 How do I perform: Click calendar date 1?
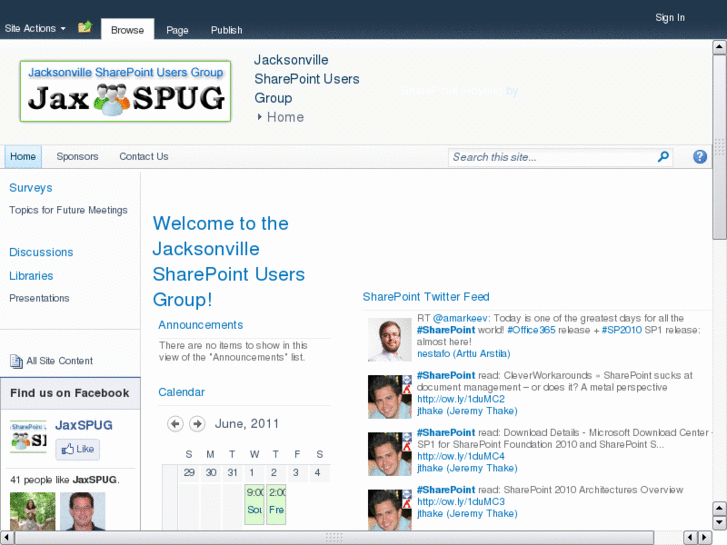pos(252,473)
